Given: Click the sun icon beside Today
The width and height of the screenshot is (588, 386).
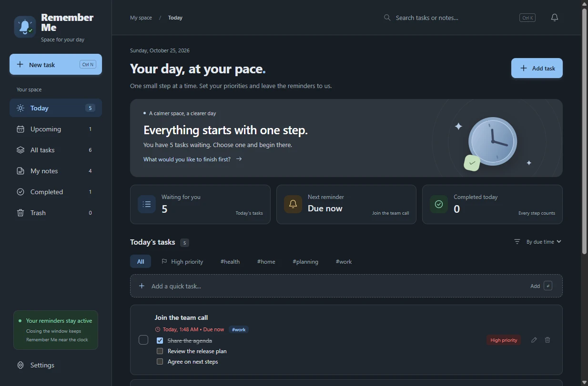Looking at the screenshot, I should click(20, 108).
